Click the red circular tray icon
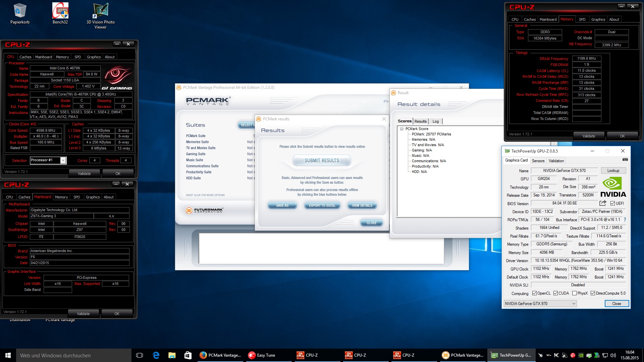This screenshot has width=644, height=362. click(573, 355)
